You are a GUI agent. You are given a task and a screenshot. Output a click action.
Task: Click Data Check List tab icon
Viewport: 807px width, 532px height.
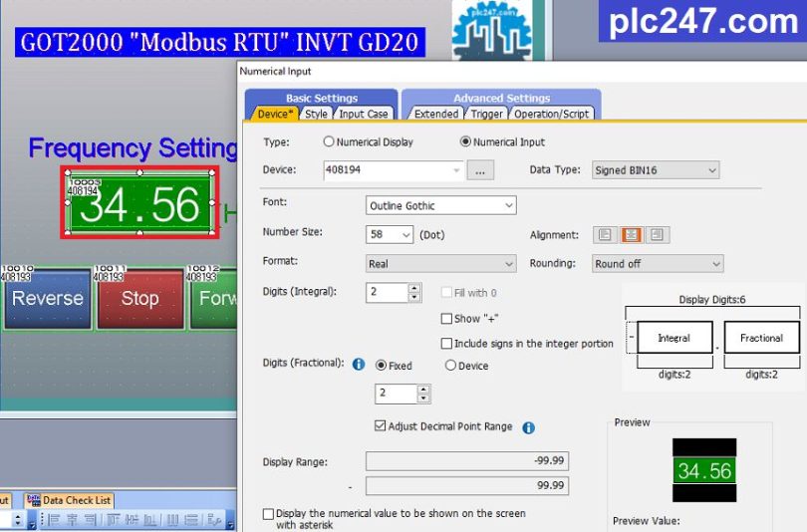[34, 500]
